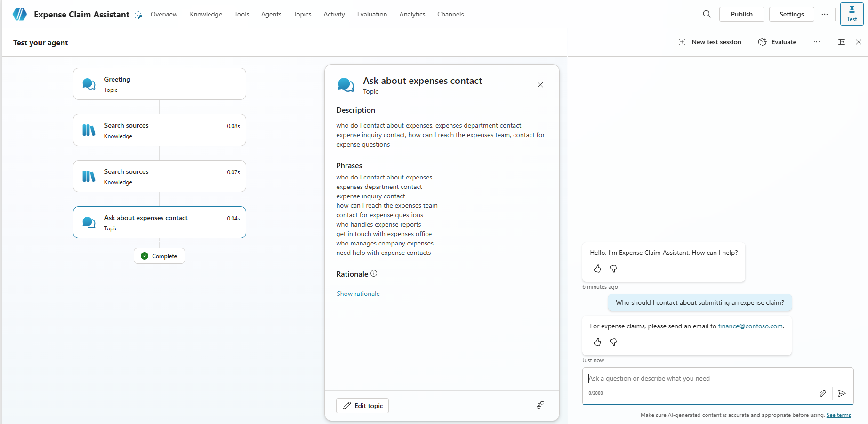Click the Complete status badge
Image resolution: width=868 pixels, height=424 pixels.
(x=159, y=256)
